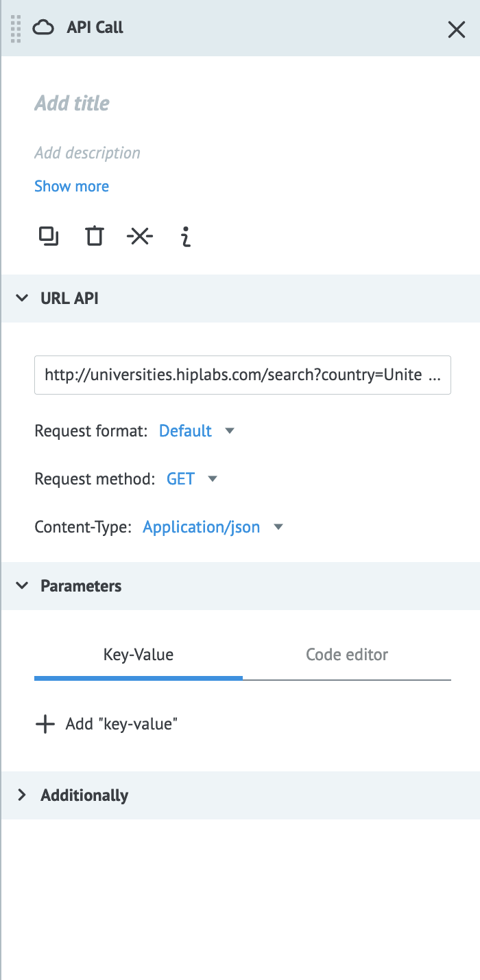
Task: Disconnect links using the disconnect icon
Action: 139,235
